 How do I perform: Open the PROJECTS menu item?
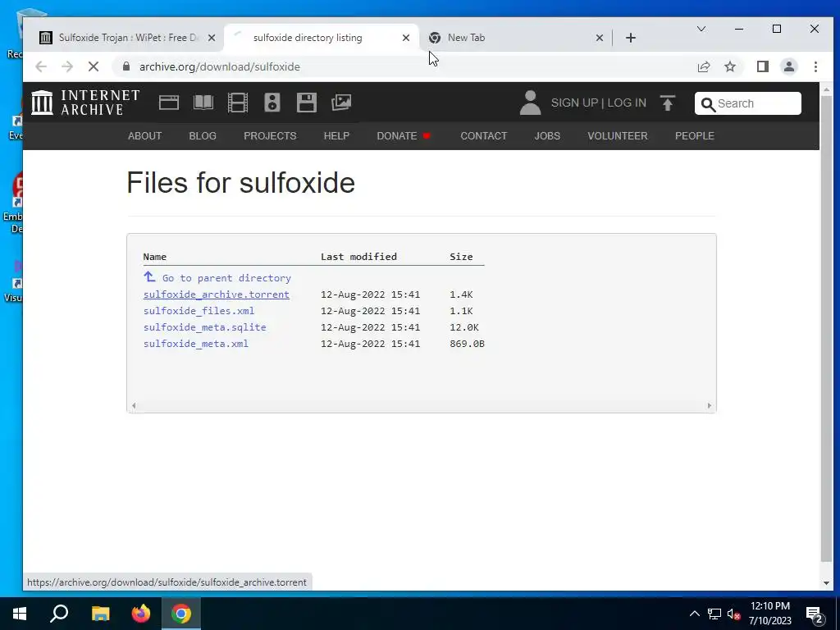point(270,136)
